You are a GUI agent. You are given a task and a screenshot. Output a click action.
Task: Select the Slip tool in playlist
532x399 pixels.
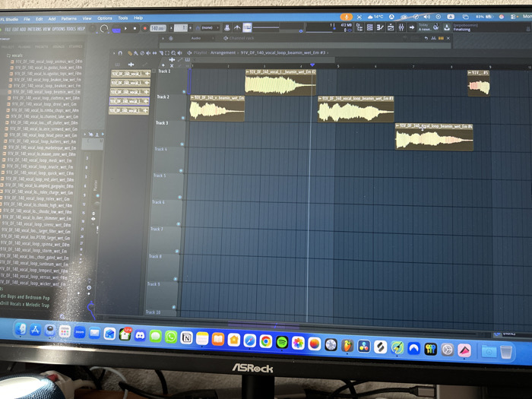155,53
